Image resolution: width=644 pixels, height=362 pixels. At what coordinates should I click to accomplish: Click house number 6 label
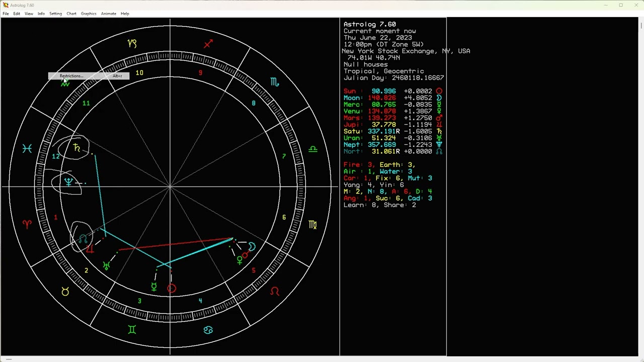[x=284, y=217]
